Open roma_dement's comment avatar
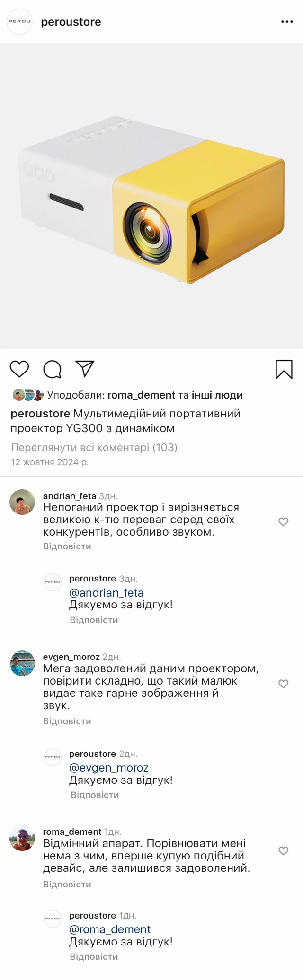This screenshot has height=980, width=303. click(x=22, y=838)
